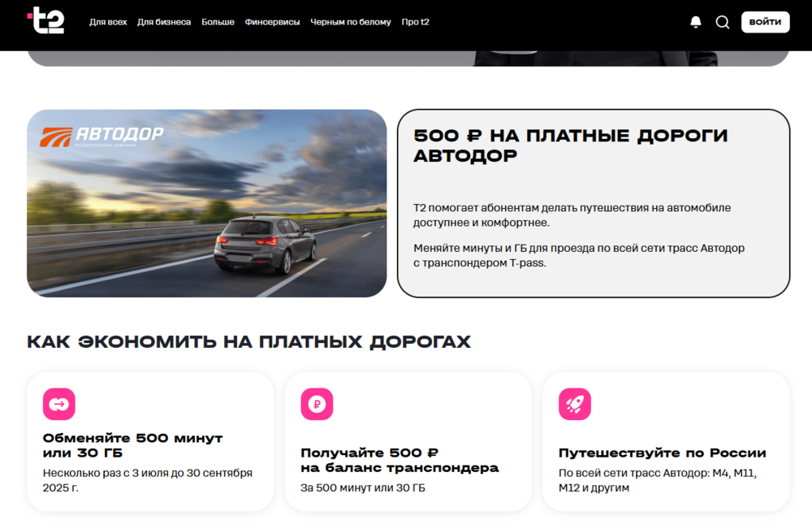Click the pink rocket icon
This screenshot has width=812, height=529.
[575, 404]
